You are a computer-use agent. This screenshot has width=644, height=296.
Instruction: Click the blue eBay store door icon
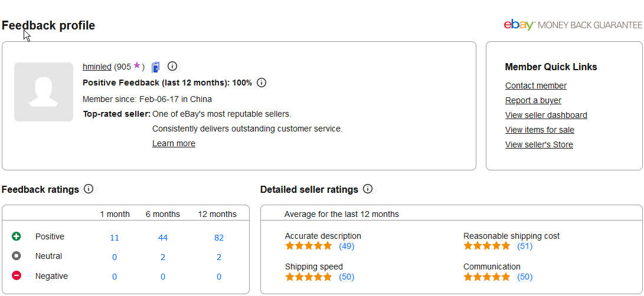tap(155, 67)
